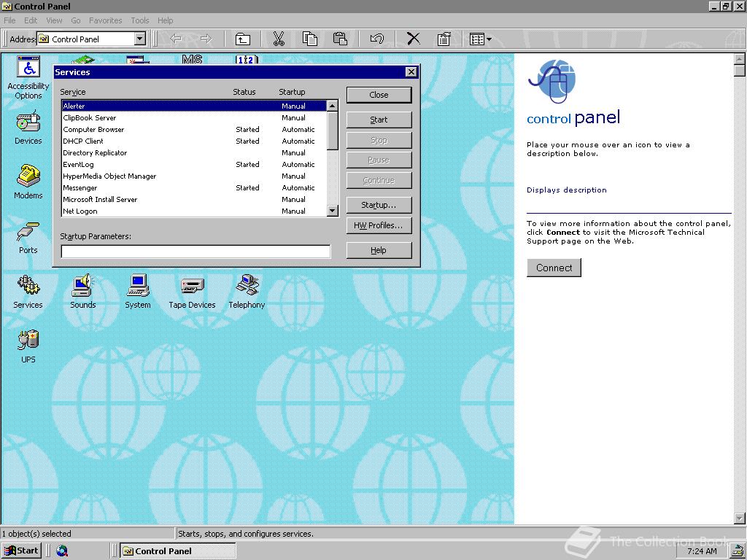Select the ClipBook Server service
This screenshot has width=747, height=560.
(194, 117)
